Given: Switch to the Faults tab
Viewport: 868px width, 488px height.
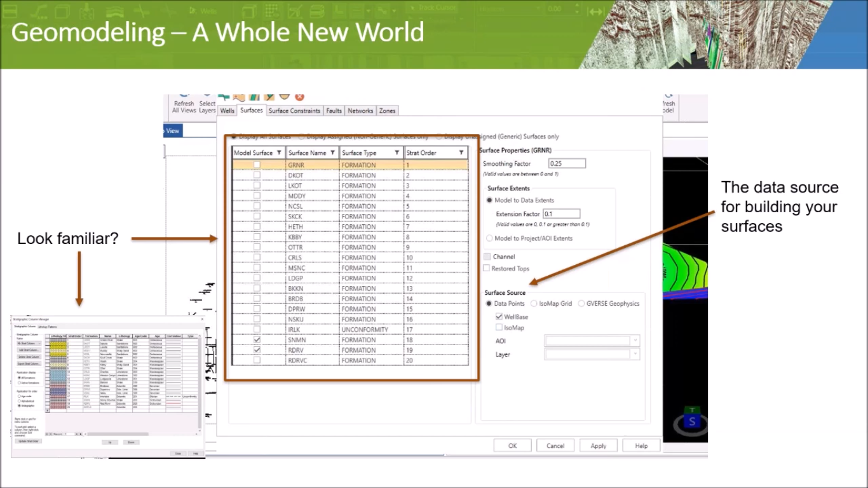Looking at the screenshot, I should point(334,111).
